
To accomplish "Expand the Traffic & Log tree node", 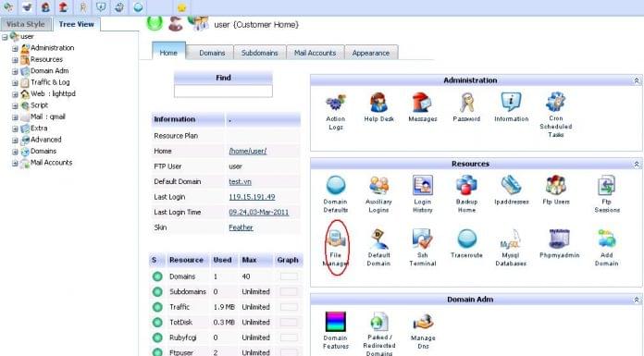I will pos(15,83).
